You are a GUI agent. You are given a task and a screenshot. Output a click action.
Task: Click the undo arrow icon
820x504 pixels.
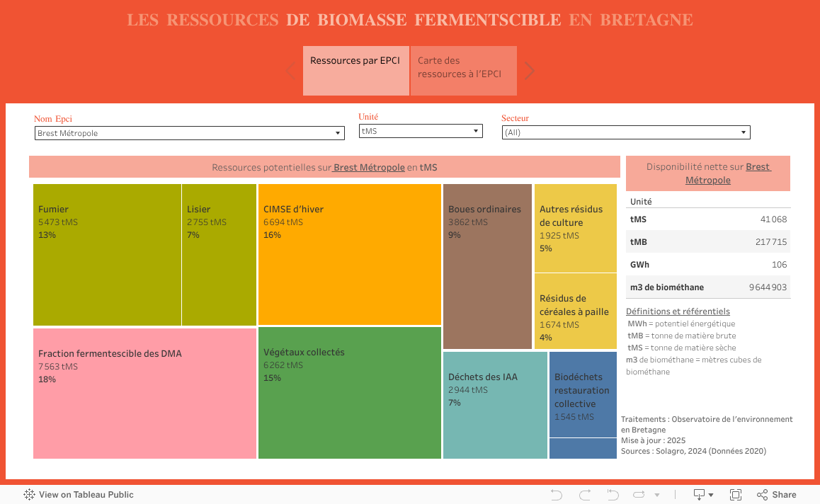tap(557, 495)
